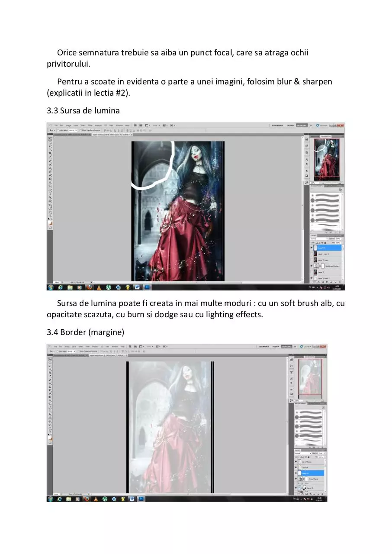Open the Window menu in the 3.4 screenshot
392x554 pixels.
coord(115,347)
